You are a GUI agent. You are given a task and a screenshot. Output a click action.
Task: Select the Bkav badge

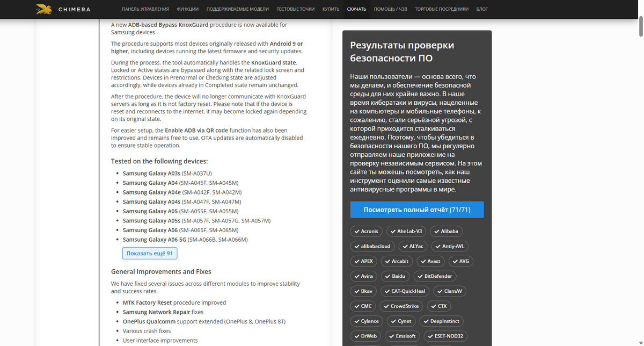(x=363, y=291)
